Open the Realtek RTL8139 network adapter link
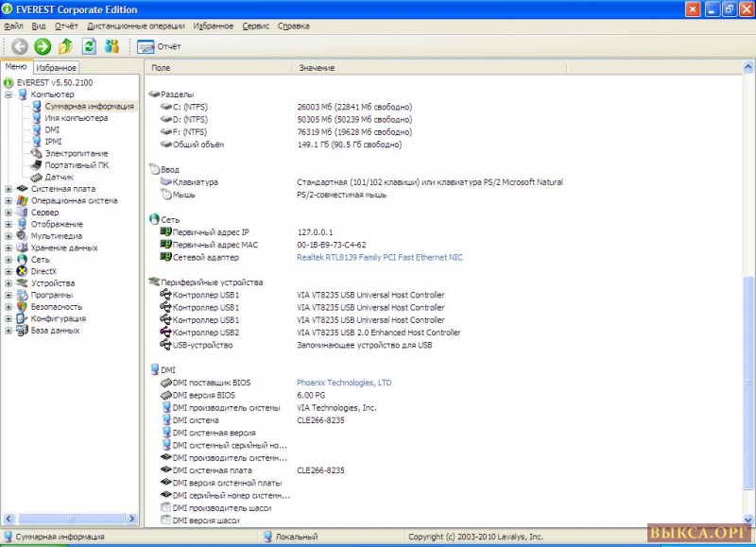 (x=379, y=257)
